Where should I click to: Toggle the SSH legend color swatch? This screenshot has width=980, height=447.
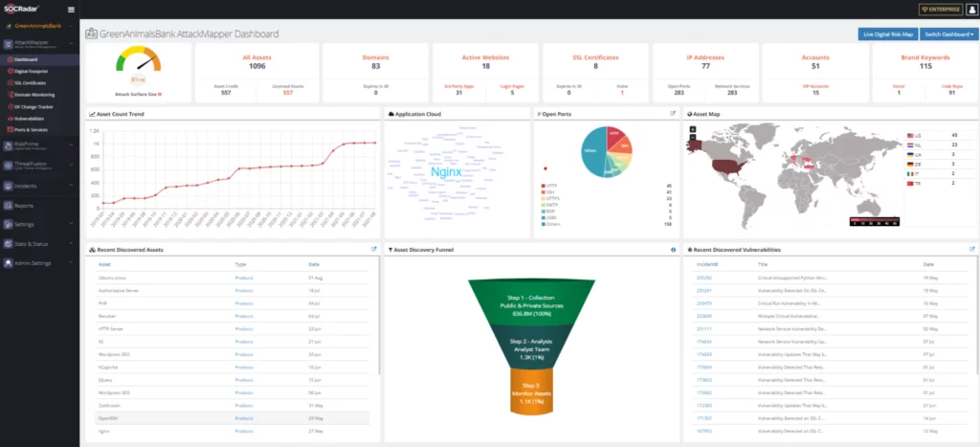click(x=543, y=192)
